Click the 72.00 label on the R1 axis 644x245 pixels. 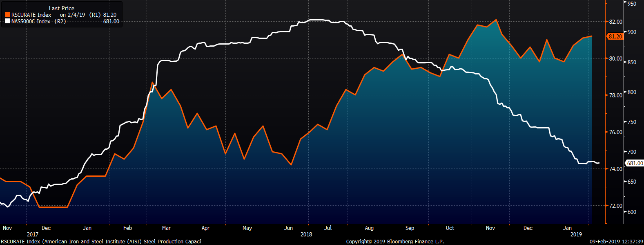[615, 206]
